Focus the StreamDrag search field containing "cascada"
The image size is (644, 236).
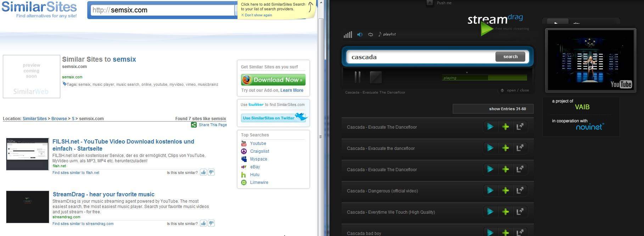click(x=421, y=57)
